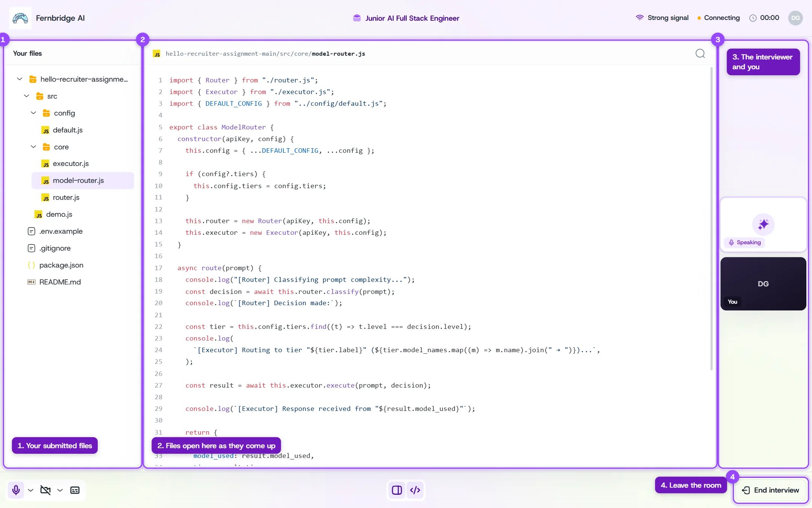The height and width of the screenshot is (508, 812).
Task: Open demo.js file
Action: point(59,214)
